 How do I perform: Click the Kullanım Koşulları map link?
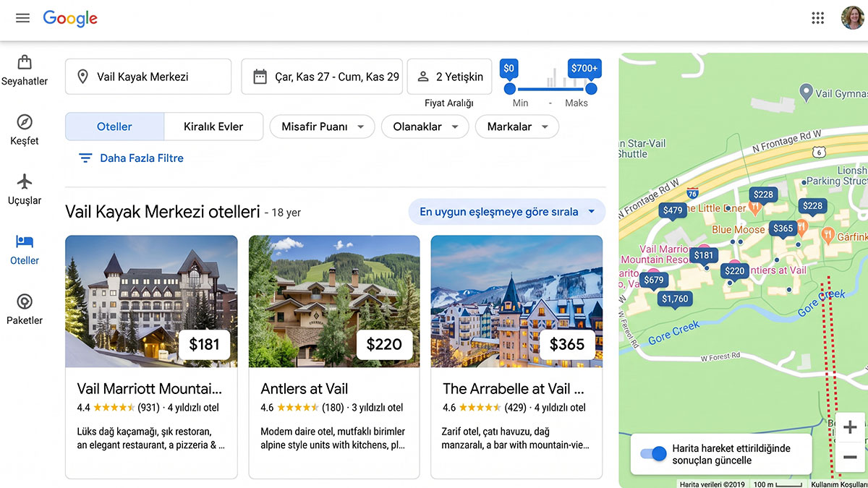point(839,484)
